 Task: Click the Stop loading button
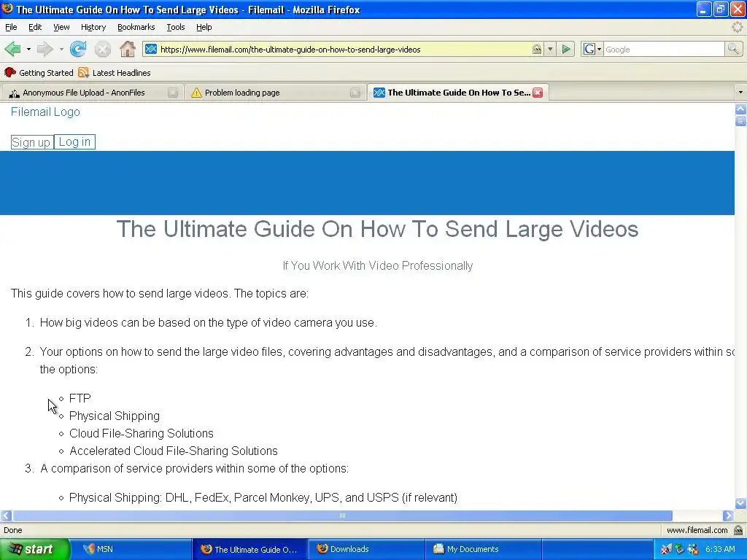[x=102, y=49]
